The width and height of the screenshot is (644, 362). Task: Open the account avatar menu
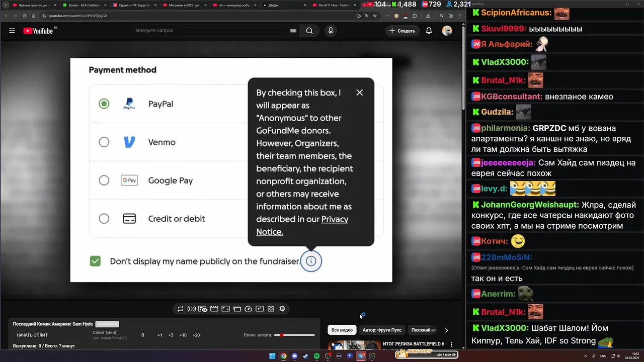pos(447,31)
